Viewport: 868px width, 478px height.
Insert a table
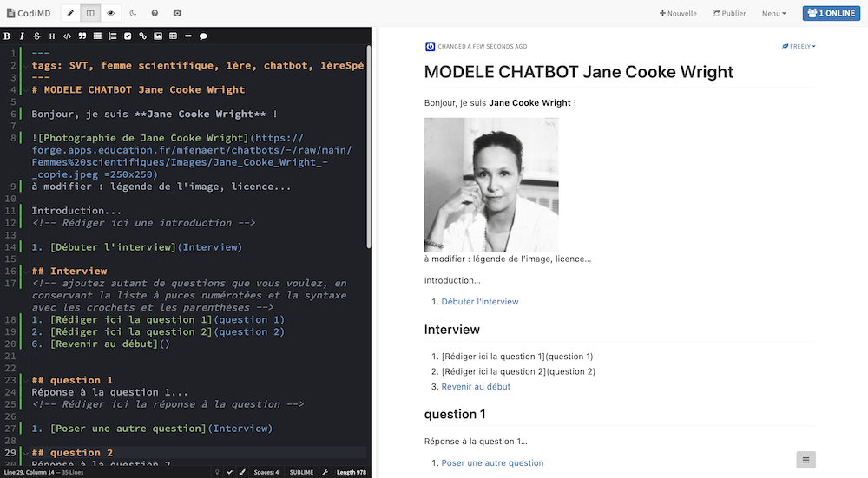(173, 36)
